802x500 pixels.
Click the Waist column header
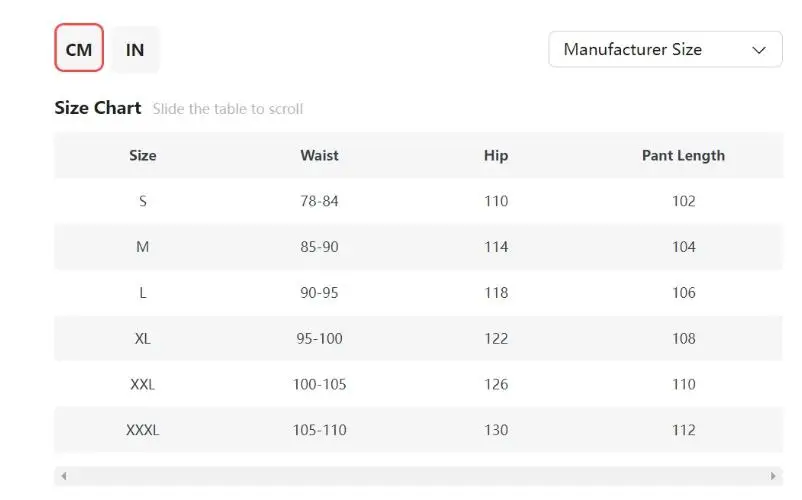pos(319,155)
